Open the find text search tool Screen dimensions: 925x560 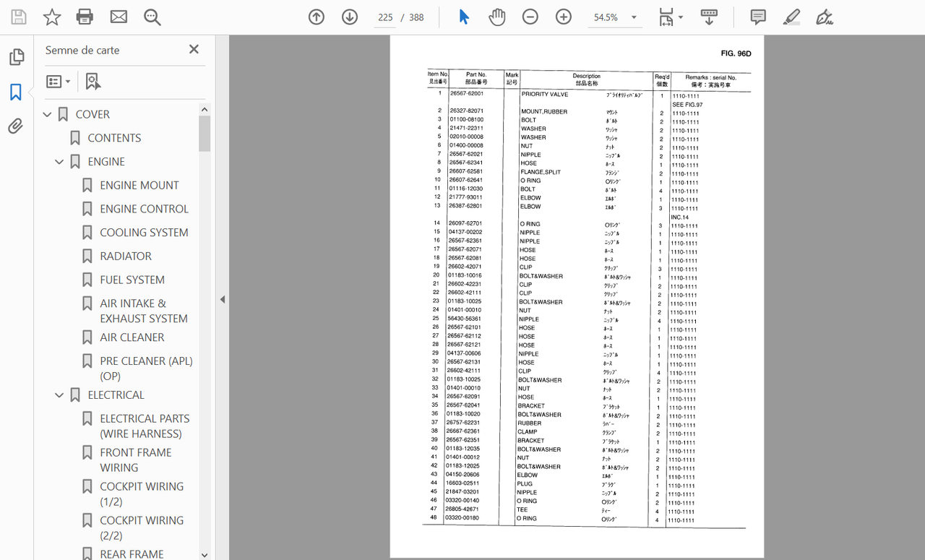point(152,17)
